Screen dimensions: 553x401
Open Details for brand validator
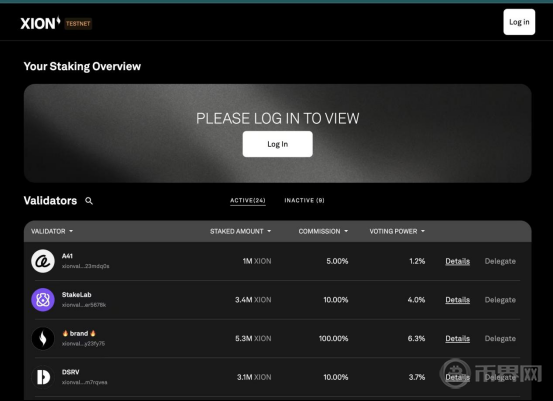457,339
